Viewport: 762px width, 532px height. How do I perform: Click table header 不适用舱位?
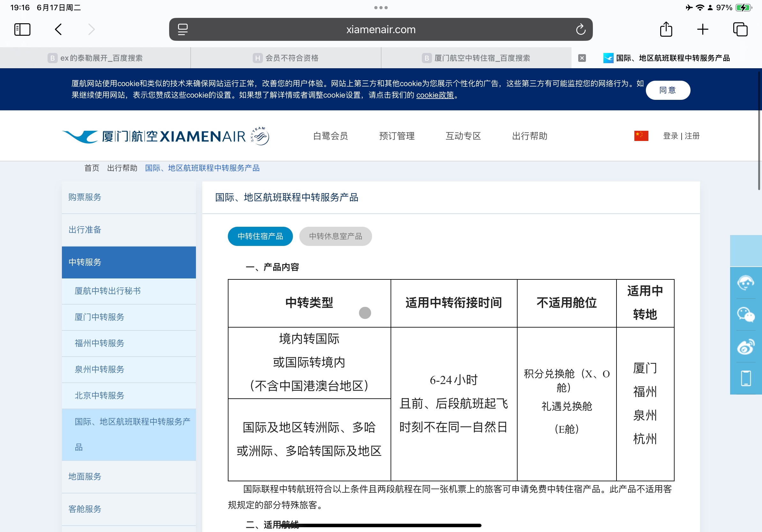pos(566,303)
